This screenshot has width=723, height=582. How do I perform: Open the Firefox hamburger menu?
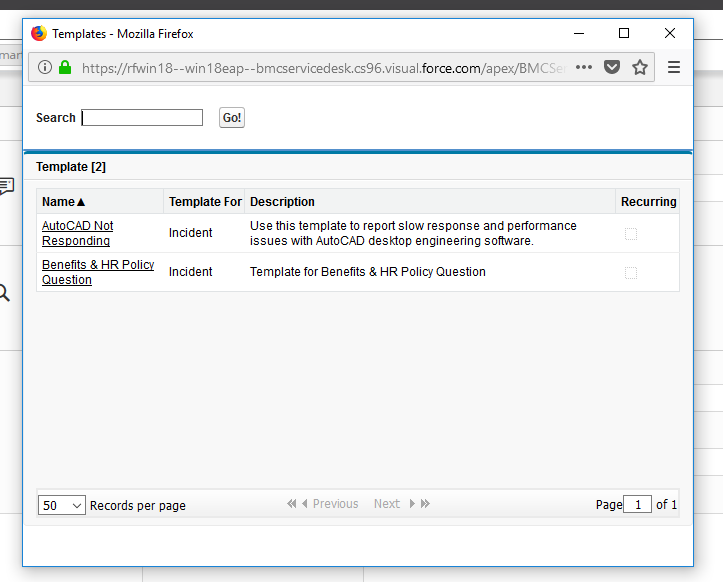click(674, 68)
